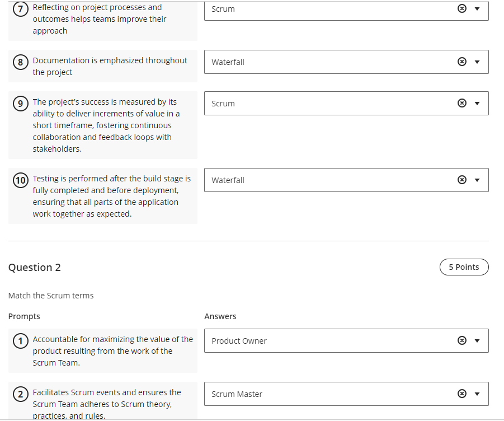
Task: Click the Waterfall answer box on prompt 10
Action: pyautogui.click(x=336, y=180)
